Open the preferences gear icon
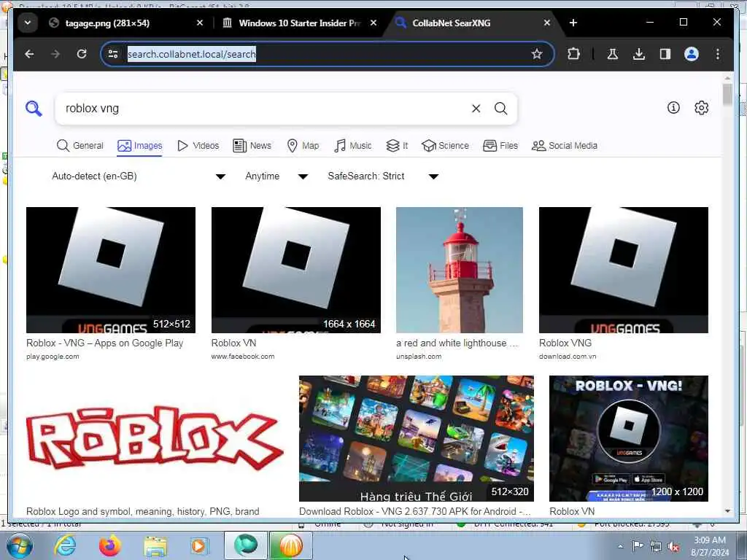Image resolution: width=747 pixels, height=560 pixels. [701, 108]
